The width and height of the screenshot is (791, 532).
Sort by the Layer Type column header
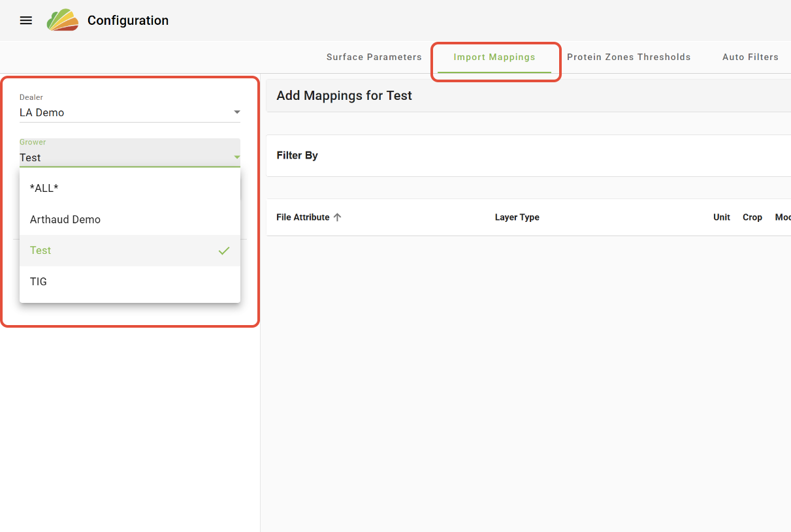[x=517, y=217]
